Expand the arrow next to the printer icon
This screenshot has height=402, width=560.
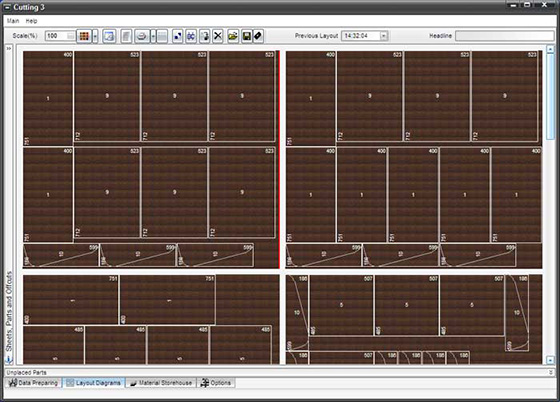[x=153, y=36]
